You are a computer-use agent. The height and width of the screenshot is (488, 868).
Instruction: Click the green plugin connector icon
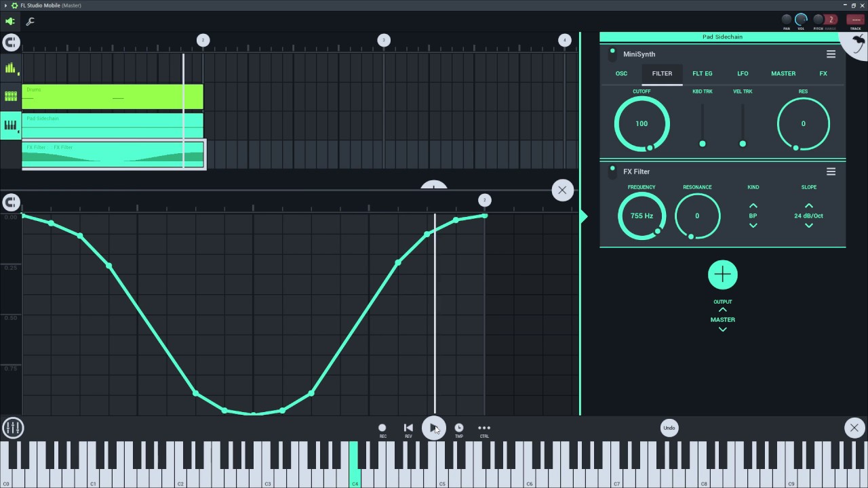click(x=10, y=22)
